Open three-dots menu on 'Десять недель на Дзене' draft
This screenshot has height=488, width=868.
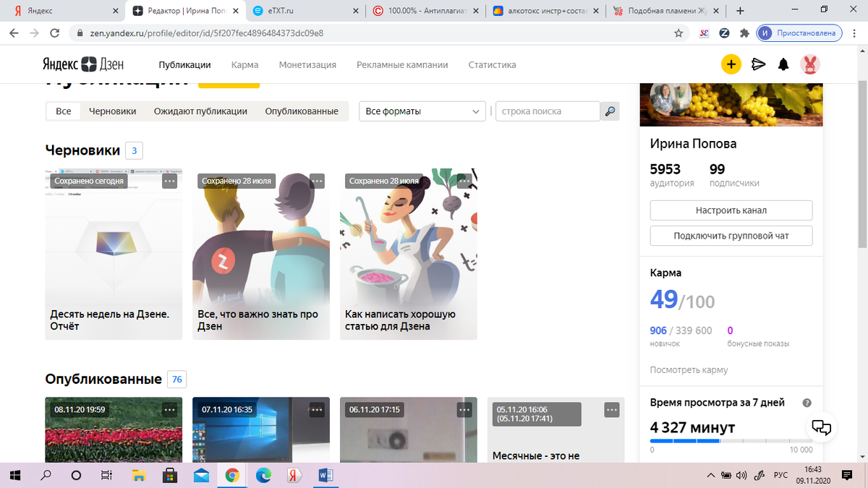(169, 181)
